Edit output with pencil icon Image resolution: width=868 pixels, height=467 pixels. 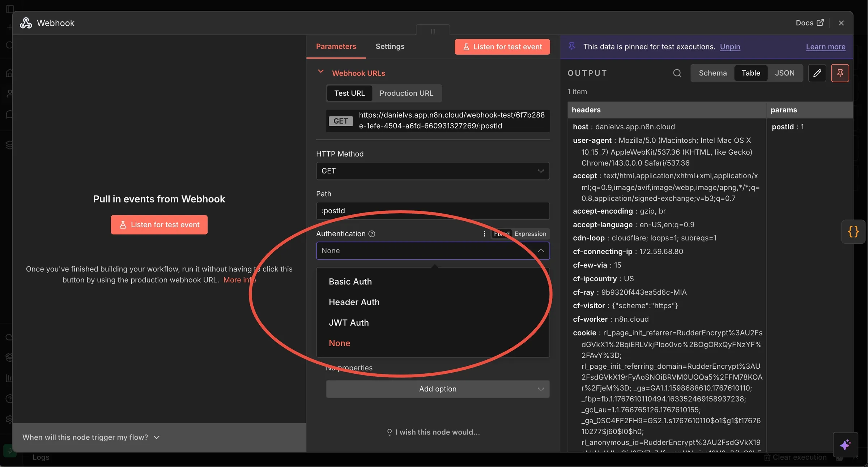pyautogui.click(x=817, y=73)
